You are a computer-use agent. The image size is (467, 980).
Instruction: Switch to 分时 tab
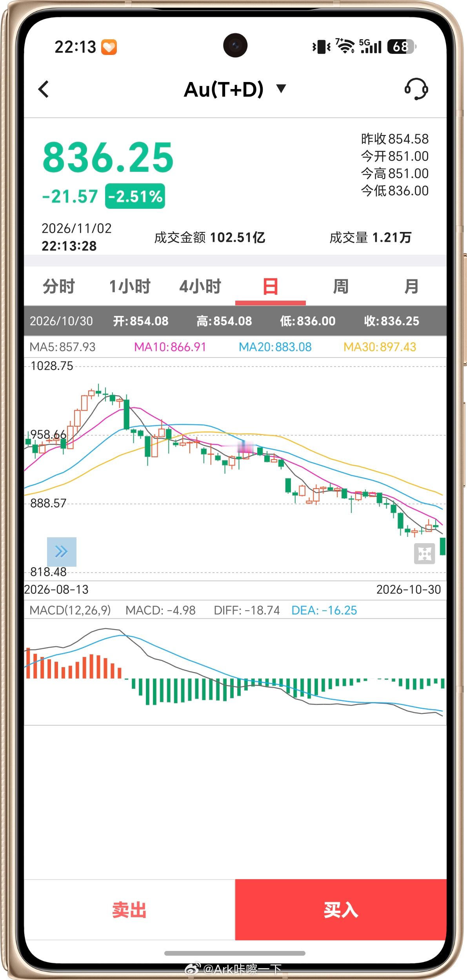59,286
